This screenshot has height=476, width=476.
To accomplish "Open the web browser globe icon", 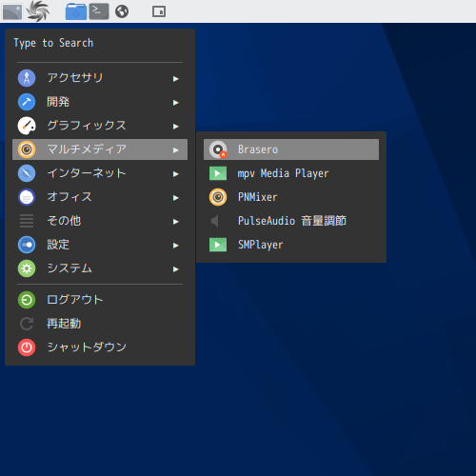I will [x=122, y=11].
